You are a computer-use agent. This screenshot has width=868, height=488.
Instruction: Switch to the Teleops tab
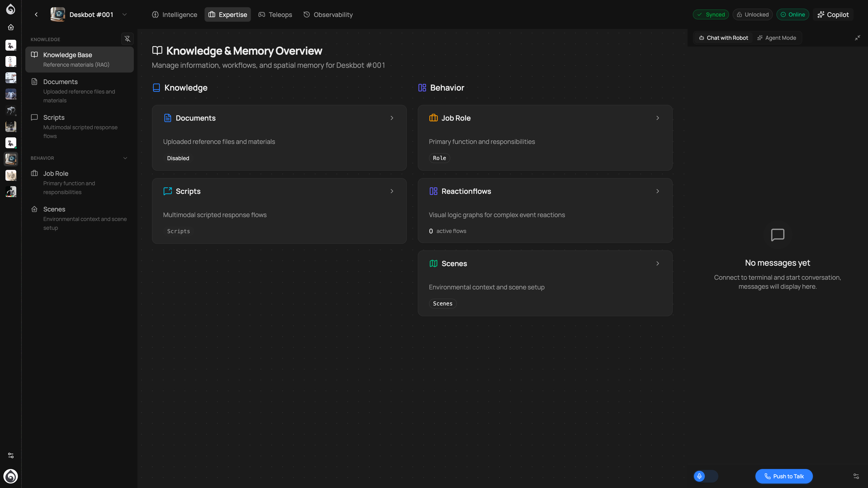coord(275,14)
